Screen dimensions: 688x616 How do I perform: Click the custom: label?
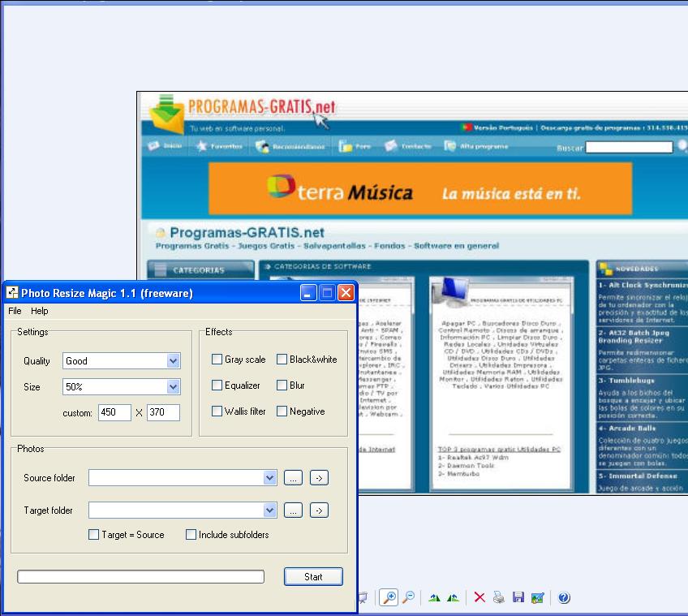click(78, 413)
